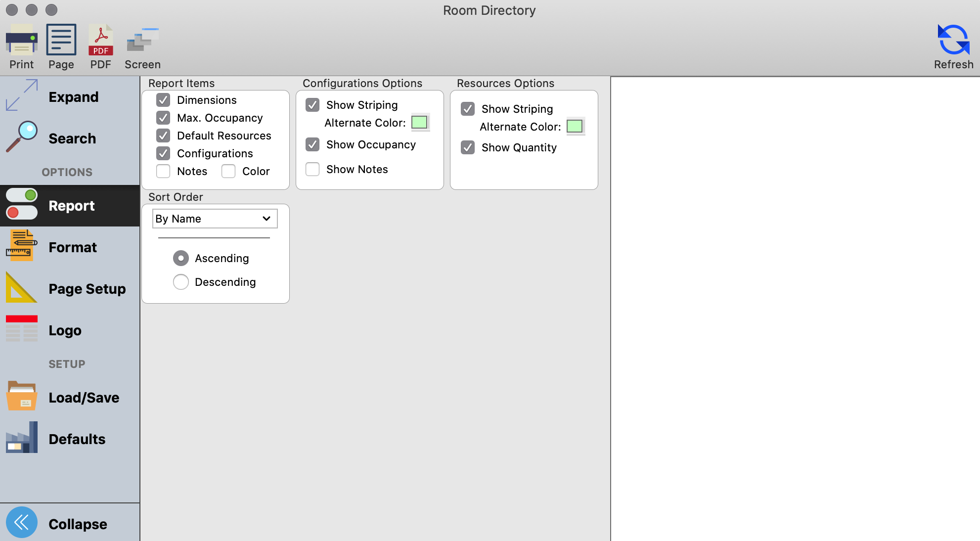
Task: Switch to the Format options tab
Action: (72, 247)
